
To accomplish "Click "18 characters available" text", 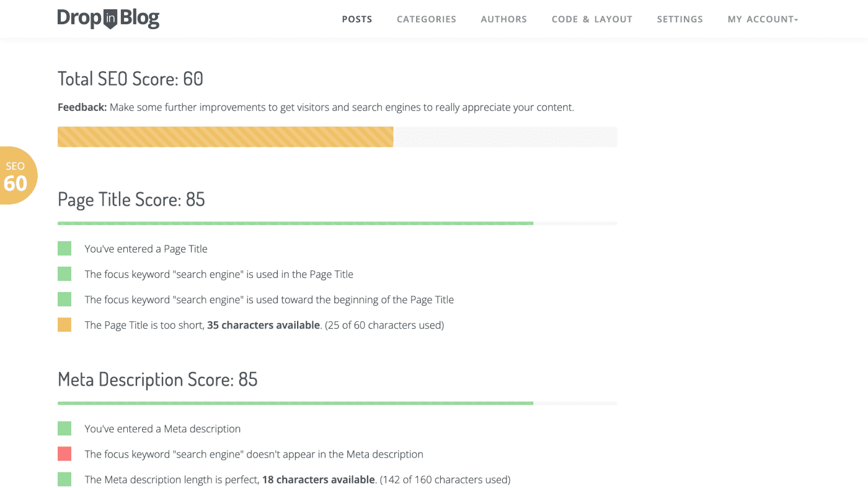I will tap(319, 479).
